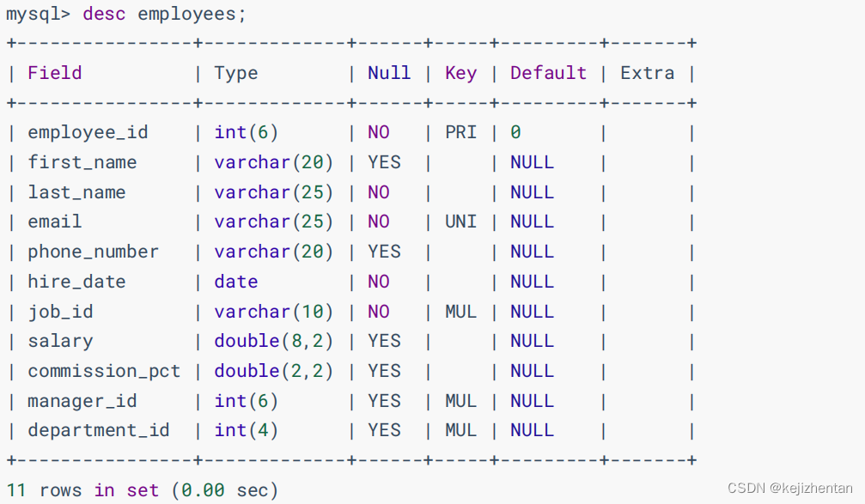The image size is (865, 504).
Task: Click the 'last_name' field name
Action: 76,192
